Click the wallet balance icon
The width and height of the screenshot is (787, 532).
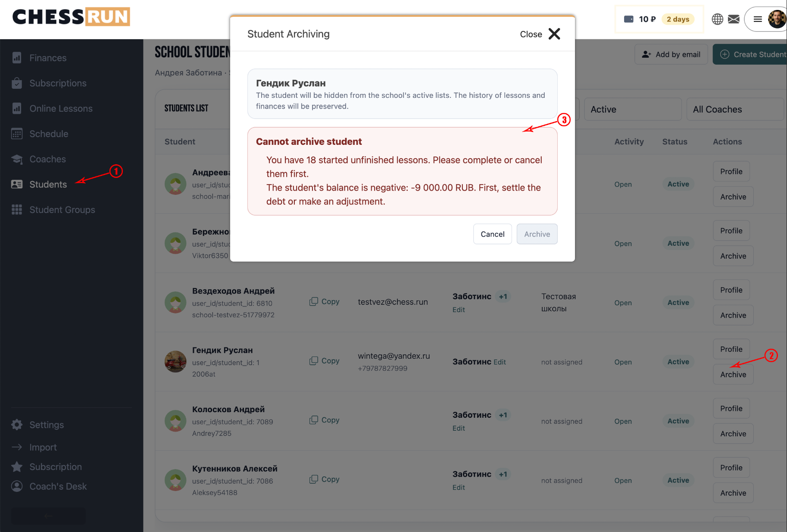point(629,19)
